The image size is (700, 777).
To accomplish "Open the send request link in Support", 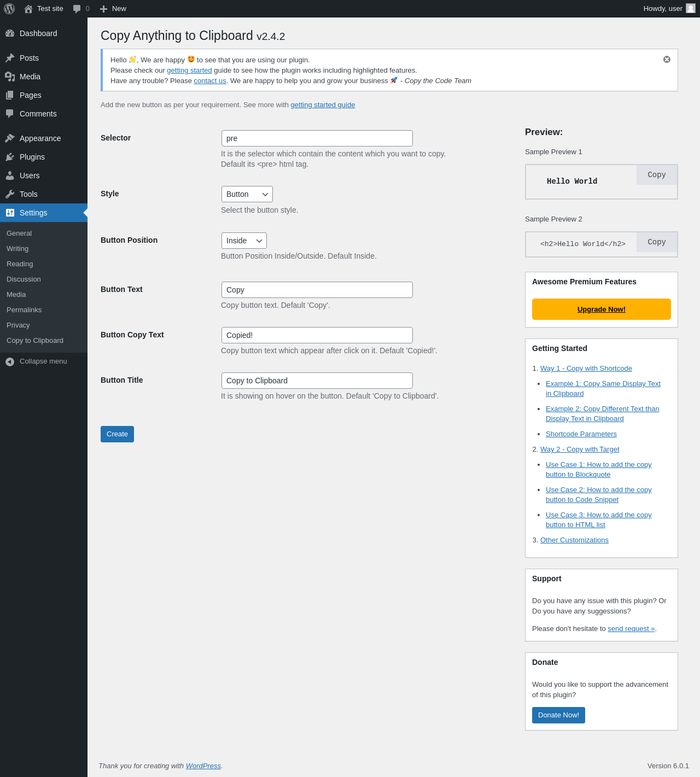I will 631,629.
